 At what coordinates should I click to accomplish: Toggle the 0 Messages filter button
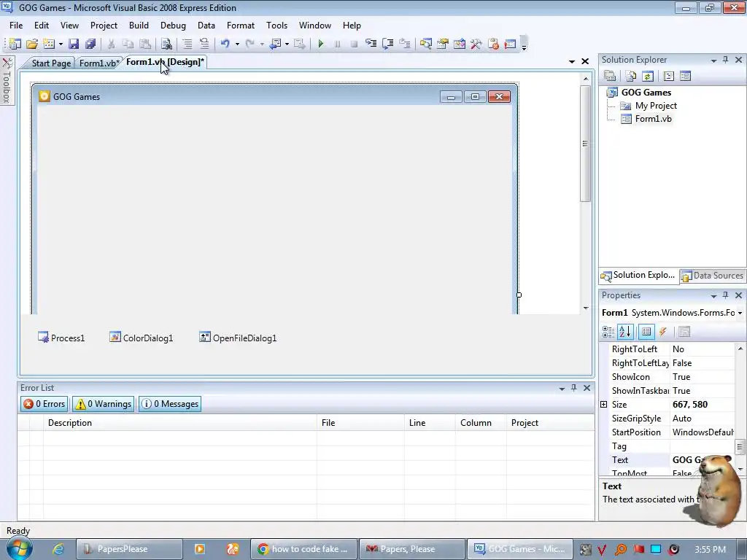point(170,404)
